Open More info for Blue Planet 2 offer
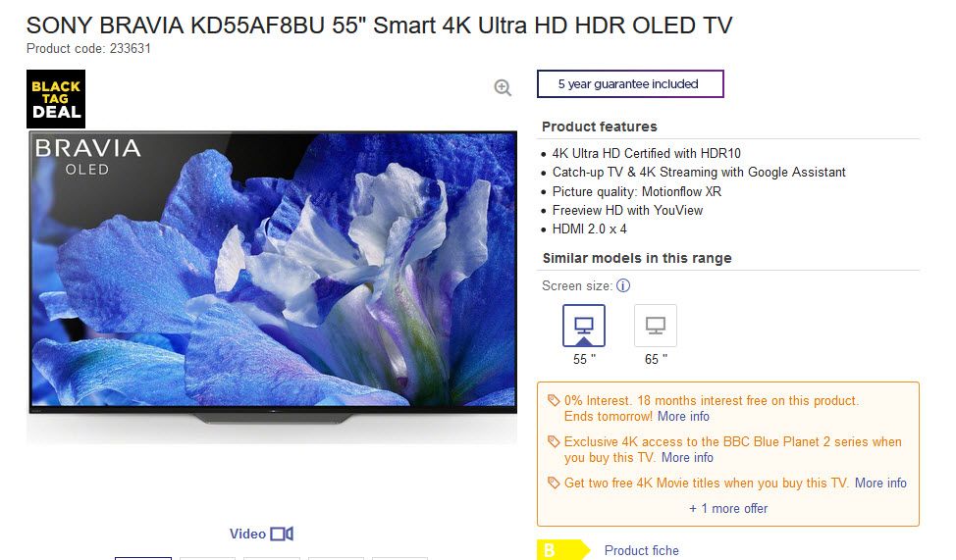Screen dimensions: 956x560 click(x=687, y=458)
